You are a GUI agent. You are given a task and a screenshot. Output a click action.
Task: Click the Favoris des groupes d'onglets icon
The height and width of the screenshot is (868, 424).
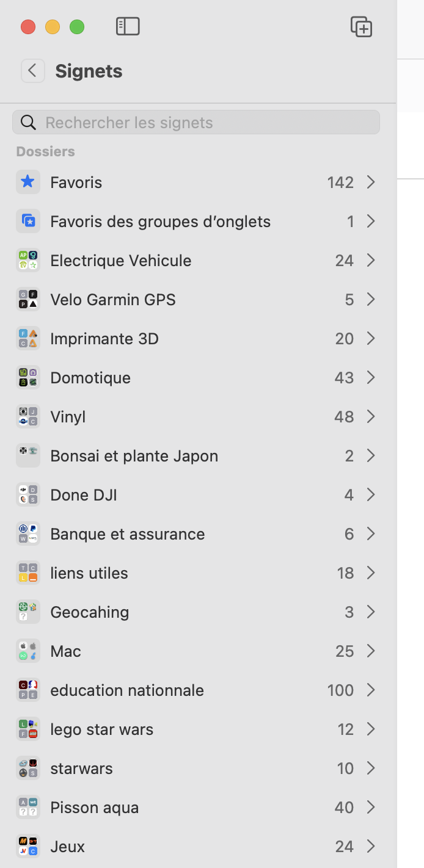tap(28, 221)
